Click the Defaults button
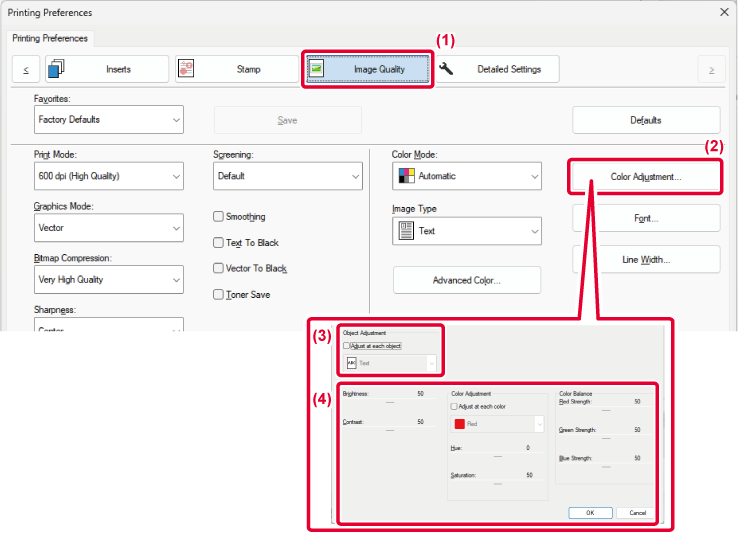 646,120
